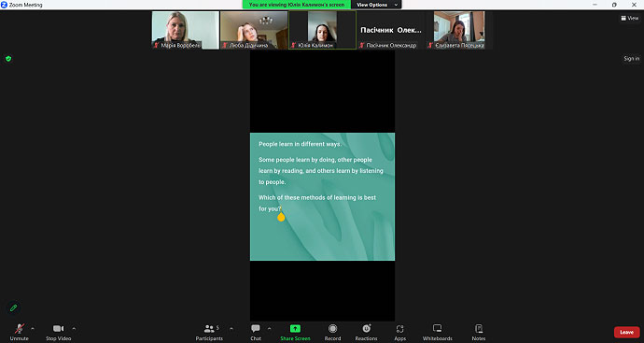Open Whiteboards
This screenshot has height=343, width=644.
438,332
